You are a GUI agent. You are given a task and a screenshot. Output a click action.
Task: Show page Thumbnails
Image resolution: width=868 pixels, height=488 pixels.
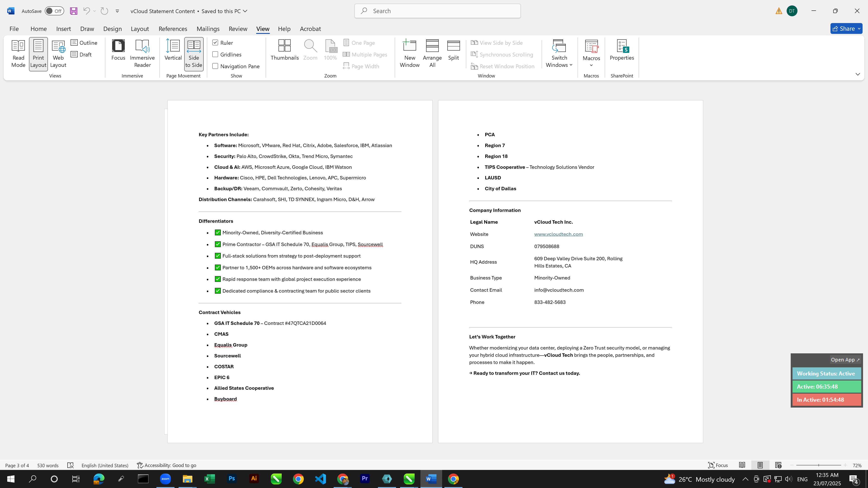click(x=284, y=51)
